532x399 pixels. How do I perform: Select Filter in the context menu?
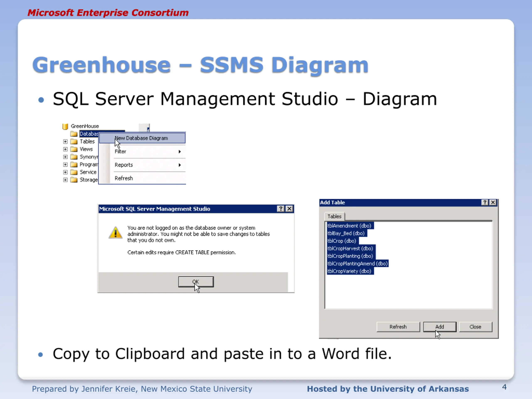[x=142, y=151]
